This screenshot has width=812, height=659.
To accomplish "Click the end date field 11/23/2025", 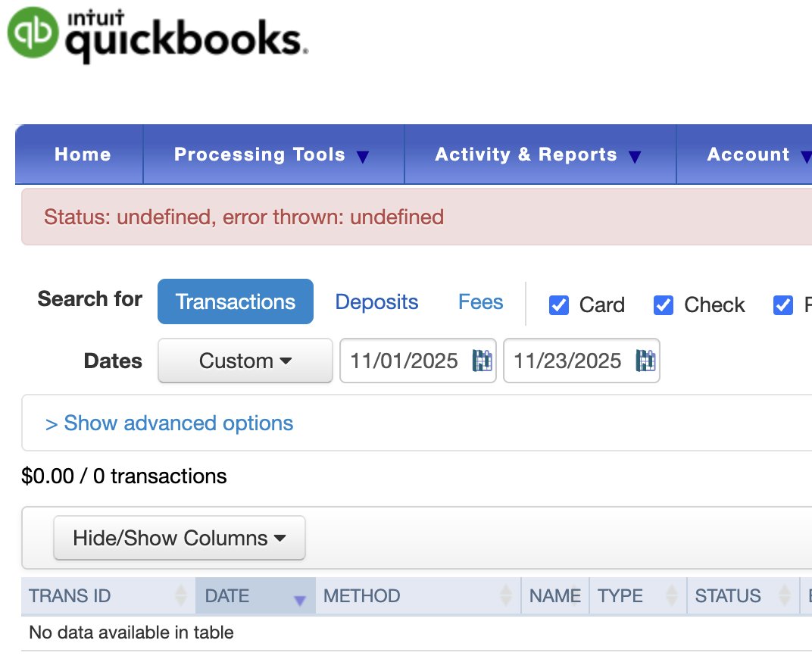I will click(x=582, y=361).
